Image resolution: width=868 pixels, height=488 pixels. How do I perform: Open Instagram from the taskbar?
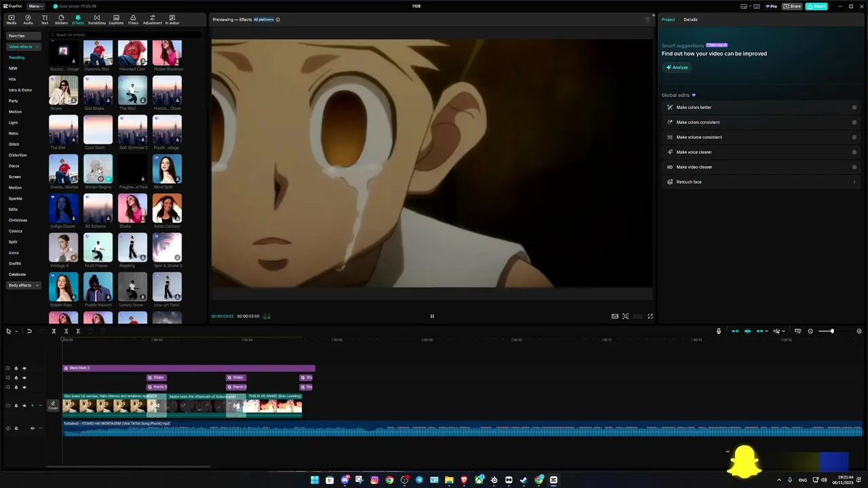(374, 480)
